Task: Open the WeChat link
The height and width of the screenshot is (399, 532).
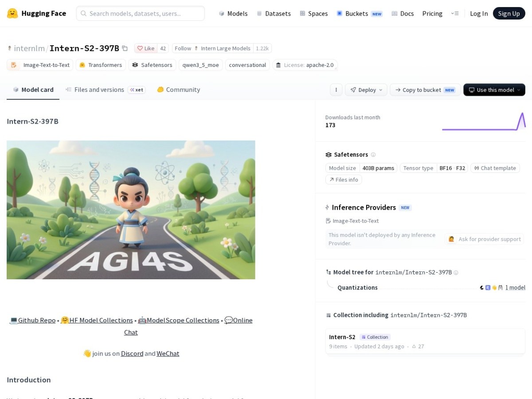Action: click(x=168, y=353)
